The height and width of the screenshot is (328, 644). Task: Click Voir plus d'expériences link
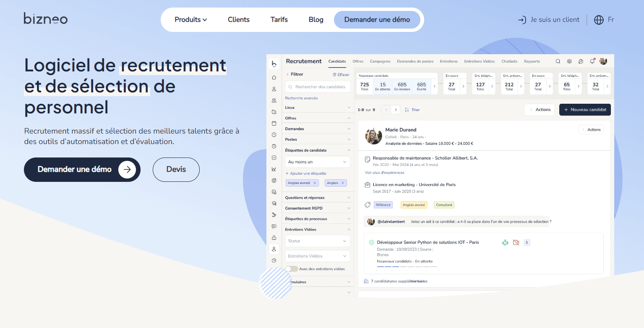click(385, 173)
